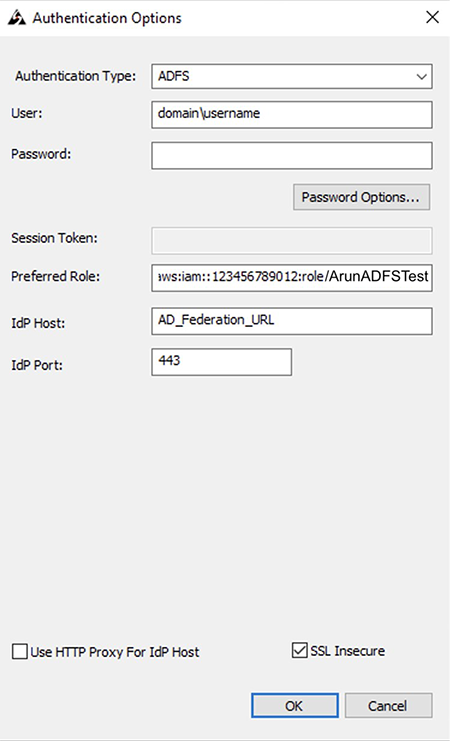
Task: Click the IdP Port field showing 443
Action: click(x=221, y=362)
